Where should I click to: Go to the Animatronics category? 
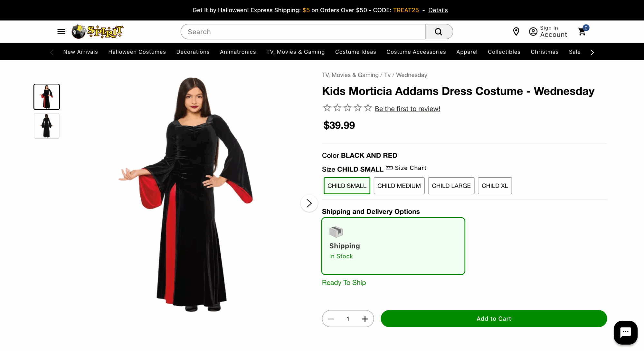pos(238,52)
